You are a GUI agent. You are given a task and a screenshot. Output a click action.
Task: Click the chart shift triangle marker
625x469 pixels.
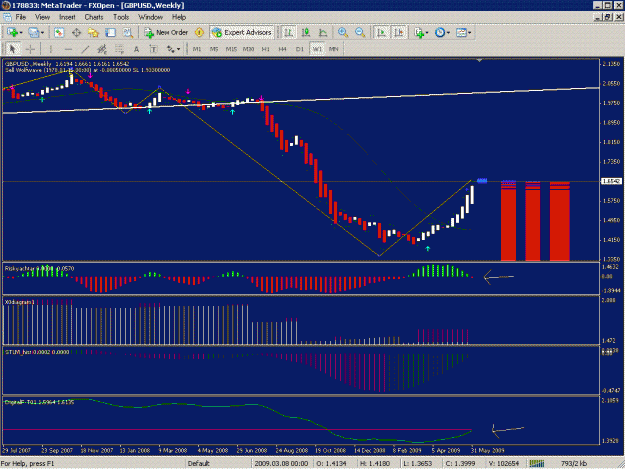(480, 61)
